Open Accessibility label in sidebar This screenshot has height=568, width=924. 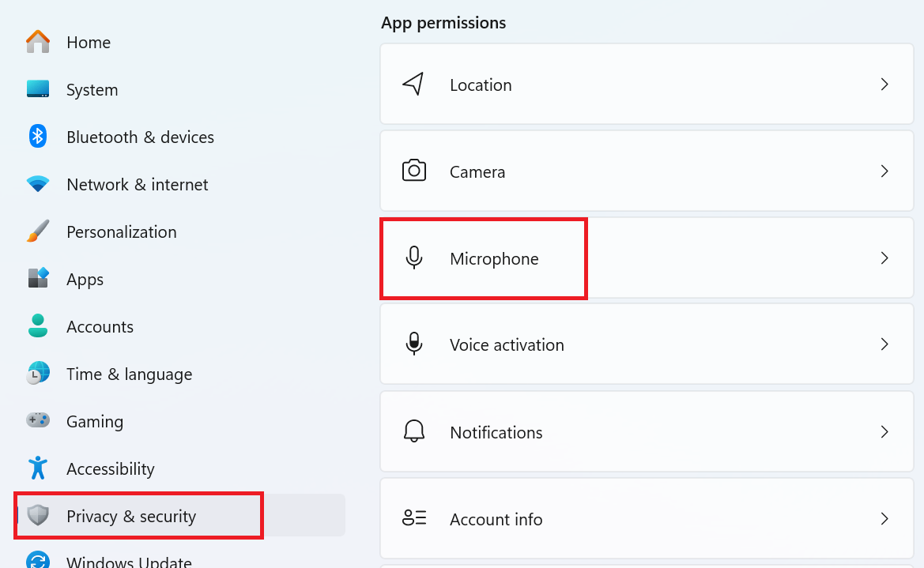(110, 469)
